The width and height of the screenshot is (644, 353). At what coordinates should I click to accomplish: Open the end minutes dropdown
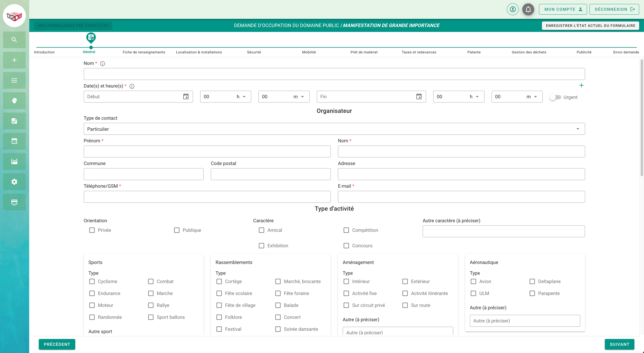(x=517, y=97)
